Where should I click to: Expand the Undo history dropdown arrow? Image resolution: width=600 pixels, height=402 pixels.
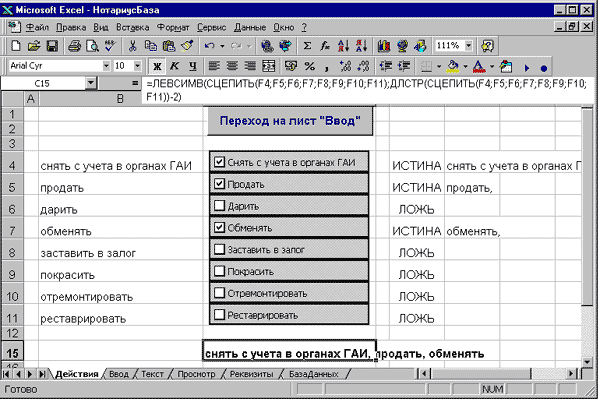(x=222, y=46)
